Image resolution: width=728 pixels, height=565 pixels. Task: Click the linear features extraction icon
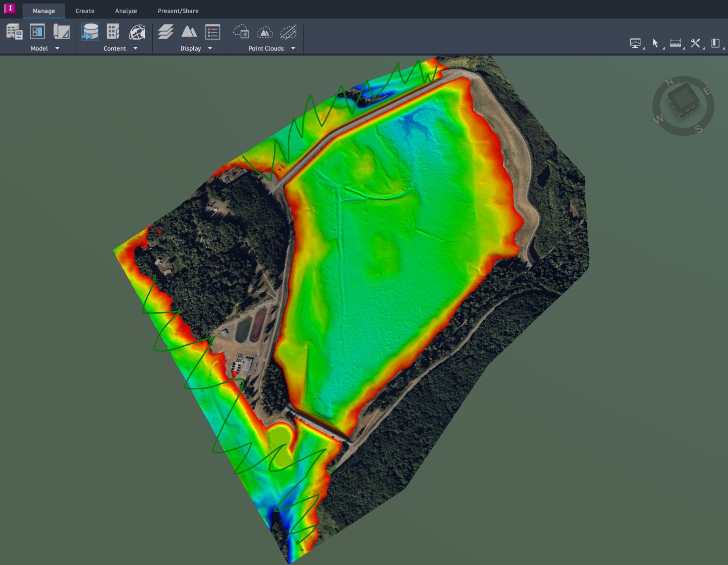289,31
